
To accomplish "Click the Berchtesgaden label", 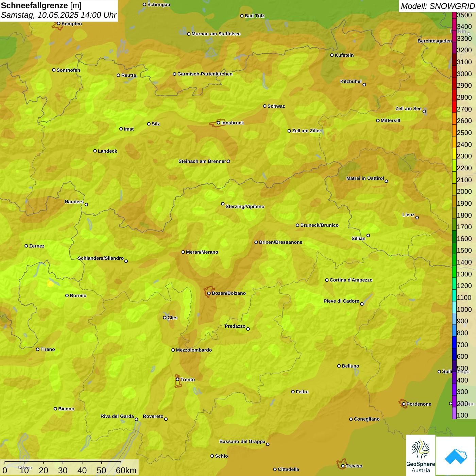I will [x=435, y=41].
